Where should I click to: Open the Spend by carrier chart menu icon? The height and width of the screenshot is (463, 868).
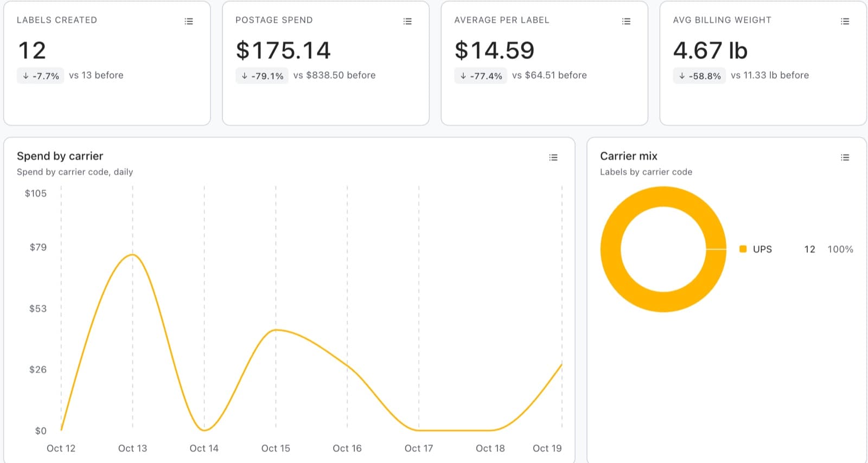pyautogui.click(x=553, y=157)
